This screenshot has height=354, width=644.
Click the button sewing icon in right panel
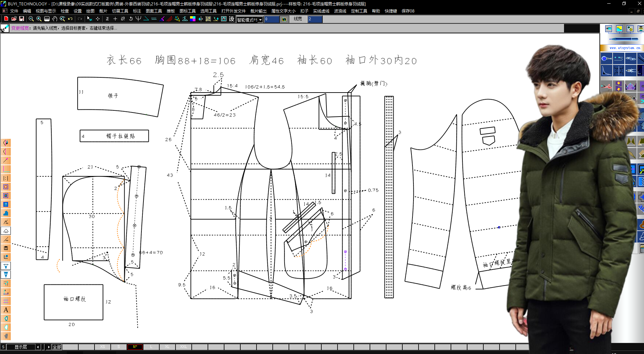click(x=607, y=58)
